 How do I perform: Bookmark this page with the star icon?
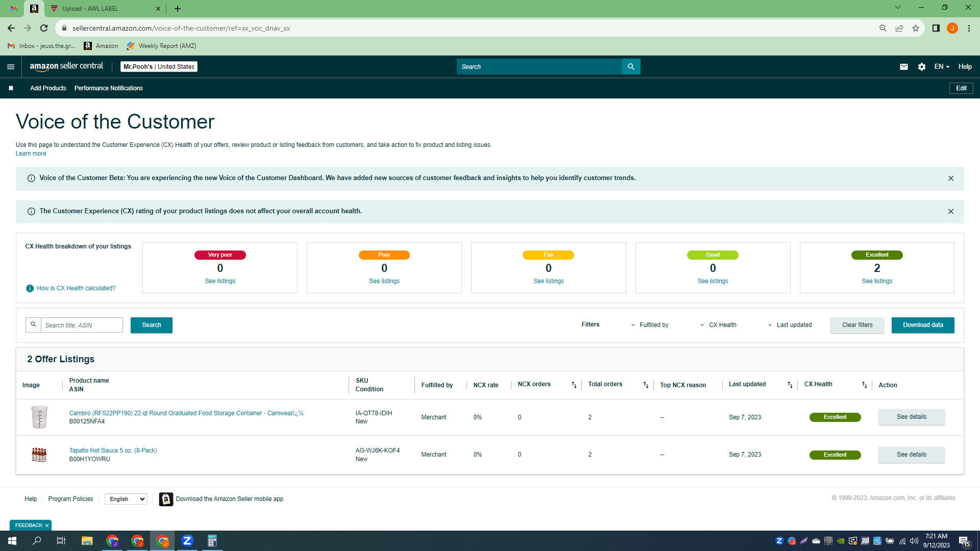point(916,29)
